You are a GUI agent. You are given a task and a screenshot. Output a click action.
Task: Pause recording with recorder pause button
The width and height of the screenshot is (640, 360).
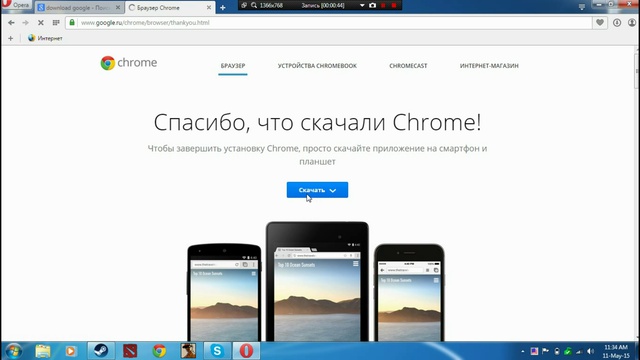click(x=383, y=5)
